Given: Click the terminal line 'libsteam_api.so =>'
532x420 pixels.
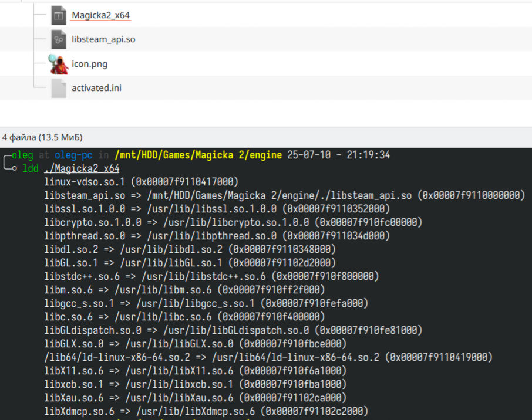Looking at the screenshot, I should pyautogui.click(x=285, y=195).
